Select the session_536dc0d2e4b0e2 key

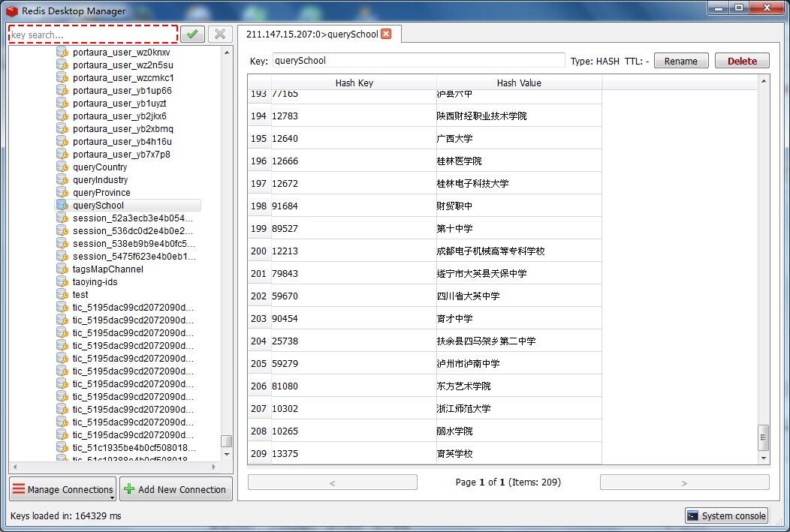(x=132, y=230)
